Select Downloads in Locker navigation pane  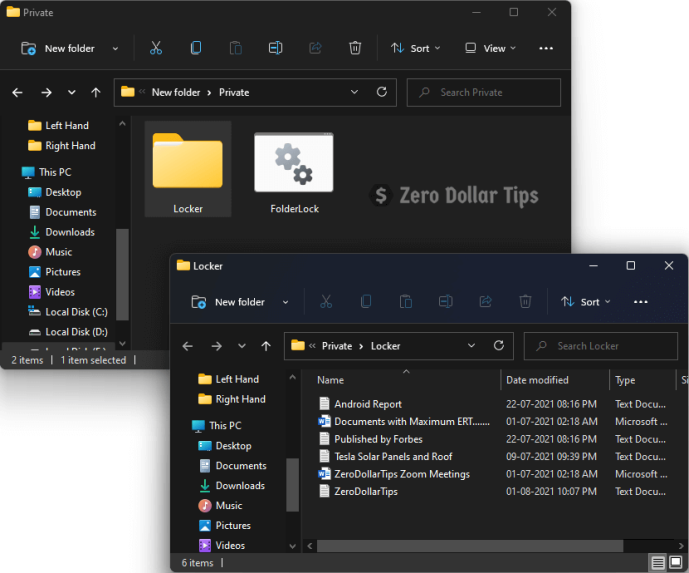tap(240, 486)
